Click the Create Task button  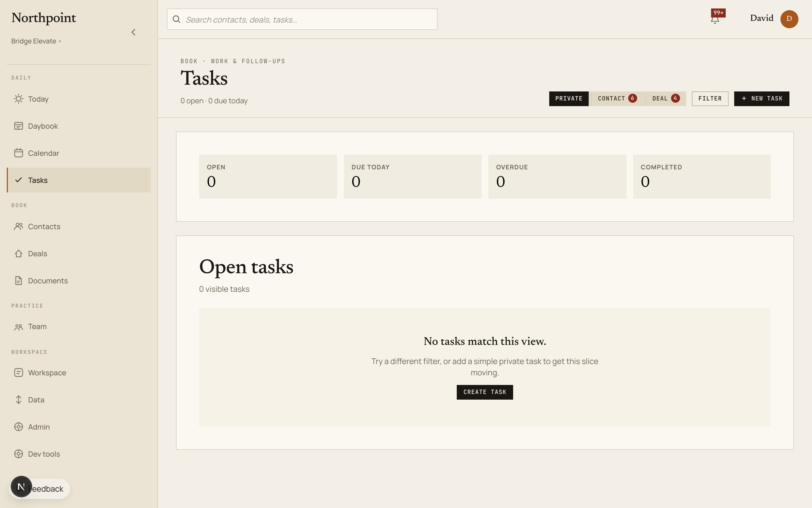click(x=484, y=392)
